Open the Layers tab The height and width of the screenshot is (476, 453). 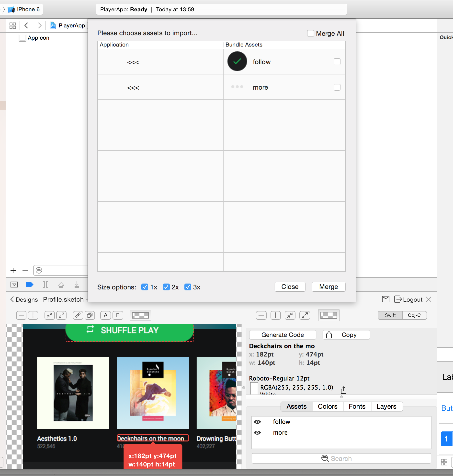[x=386, y=406]
